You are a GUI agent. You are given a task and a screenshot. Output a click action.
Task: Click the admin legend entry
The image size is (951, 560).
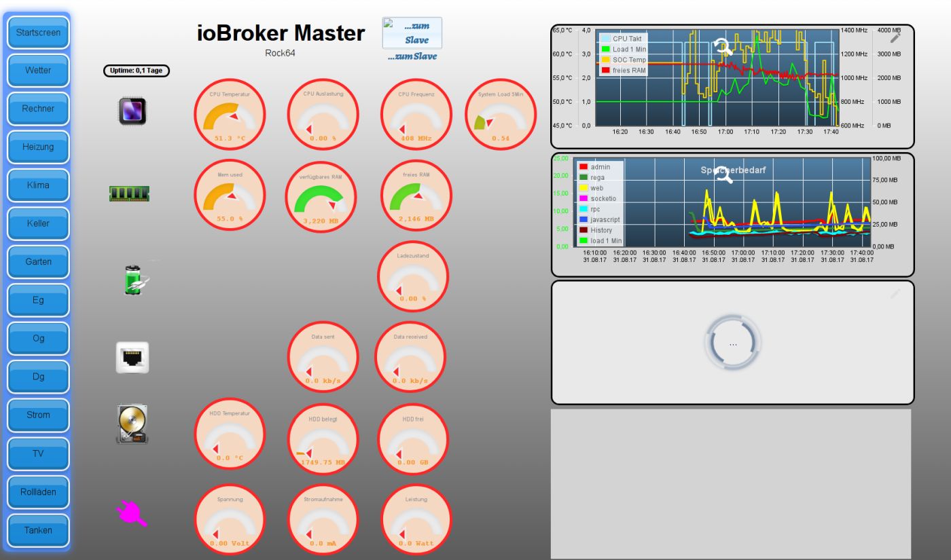click(x=594, y=166)
